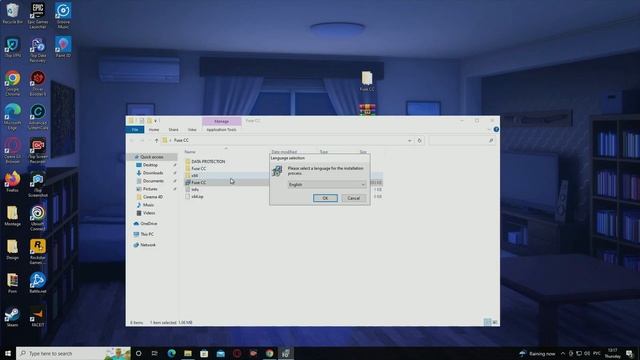The width and height of the screenshot is (640, 360).
Task: Open the Advanced SystemCare desktop shortcut
Action: [38, 117]
